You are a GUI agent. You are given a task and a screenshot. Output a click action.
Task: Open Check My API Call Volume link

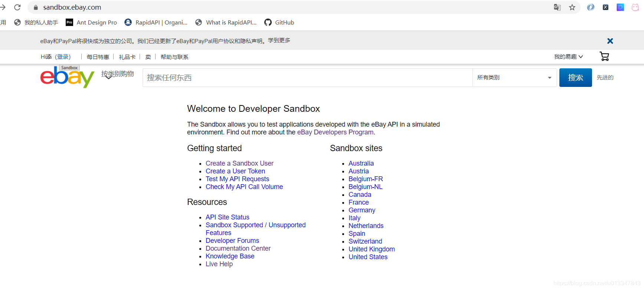click(x=244, y=187)
